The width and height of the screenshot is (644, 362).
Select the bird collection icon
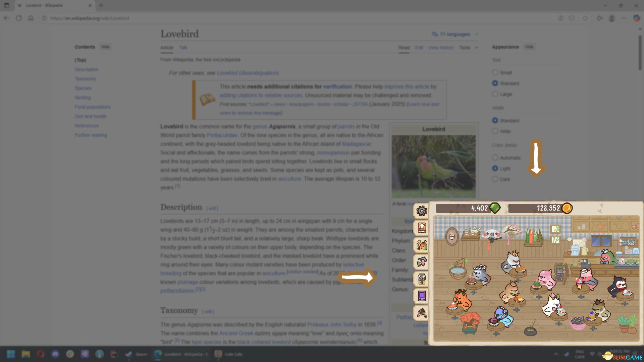click(422, 245)
